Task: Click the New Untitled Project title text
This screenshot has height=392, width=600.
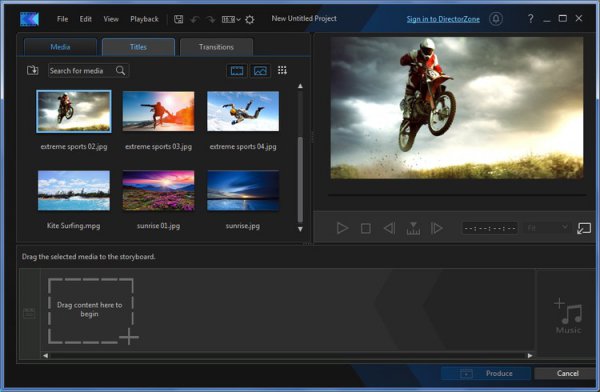Action: tap(304, 18)
